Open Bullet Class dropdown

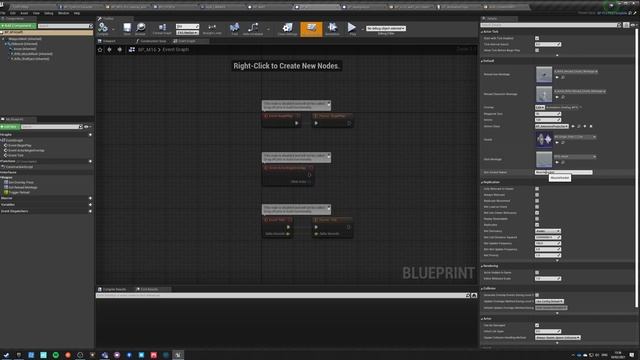point(552,126)
